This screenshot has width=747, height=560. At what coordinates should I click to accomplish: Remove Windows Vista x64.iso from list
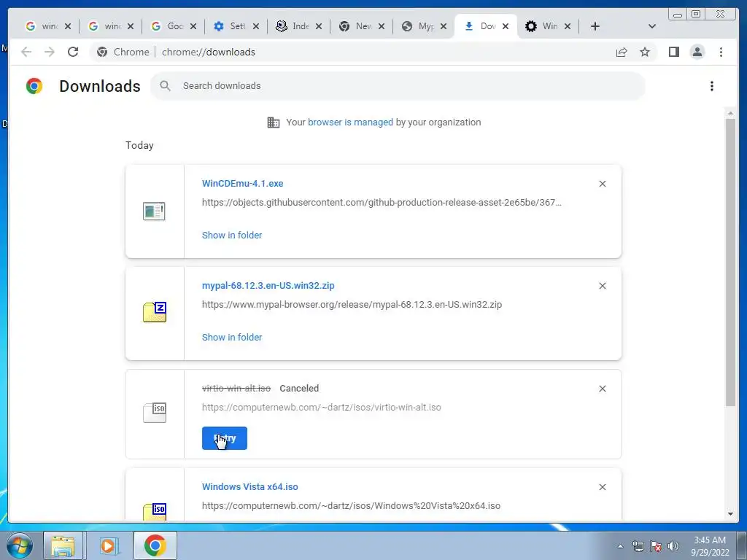click(x=602, y=487)
